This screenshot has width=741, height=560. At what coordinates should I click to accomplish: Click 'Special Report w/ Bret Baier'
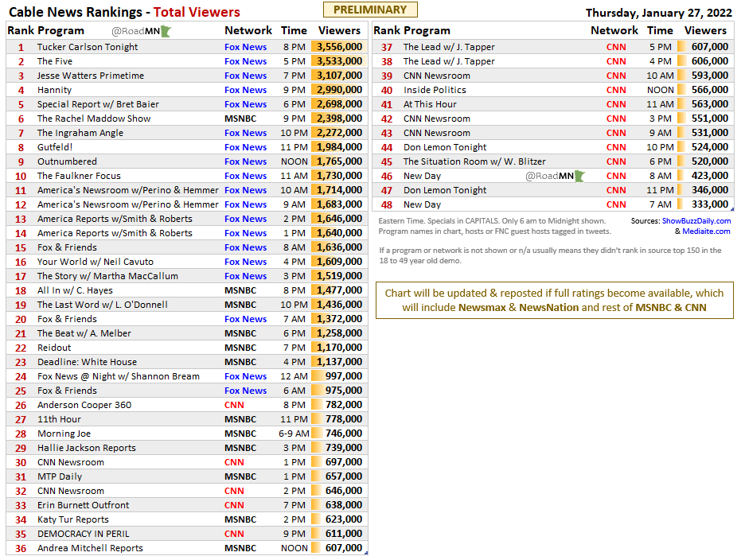pos(98,104)
